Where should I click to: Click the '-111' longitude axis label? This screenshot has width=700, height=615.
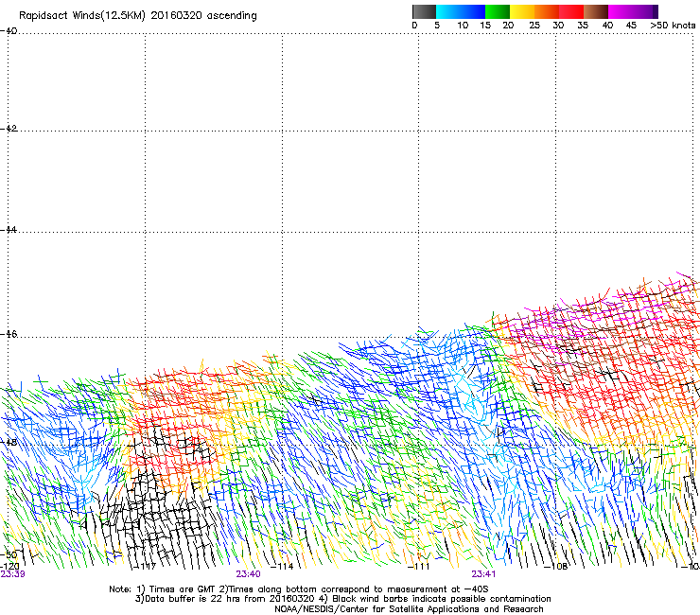coord(419,567)
